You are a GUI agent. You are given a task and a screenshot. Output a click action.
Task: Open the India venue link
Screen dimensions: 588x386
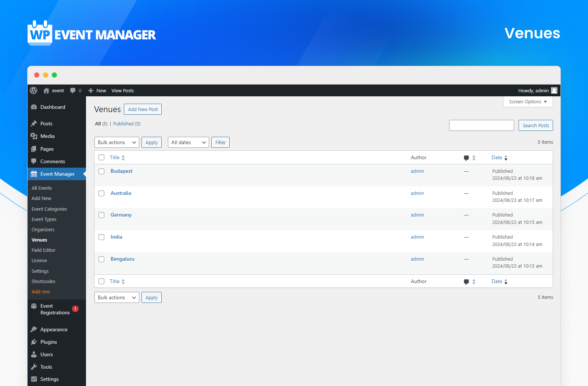coord(116,237)
